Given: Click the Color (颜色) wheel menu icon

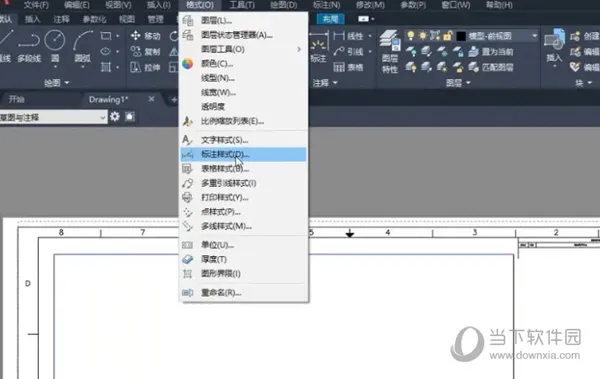Looking at the screenshot, I should (x=188, y=64).
